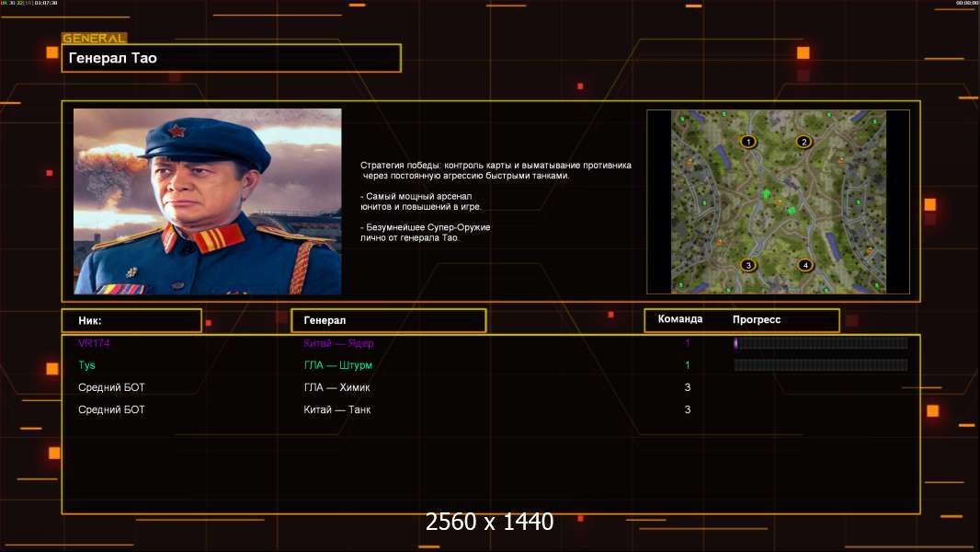980x552 pixels.
Task: Click the Команда column header
Action: click(x=680, y=319)
